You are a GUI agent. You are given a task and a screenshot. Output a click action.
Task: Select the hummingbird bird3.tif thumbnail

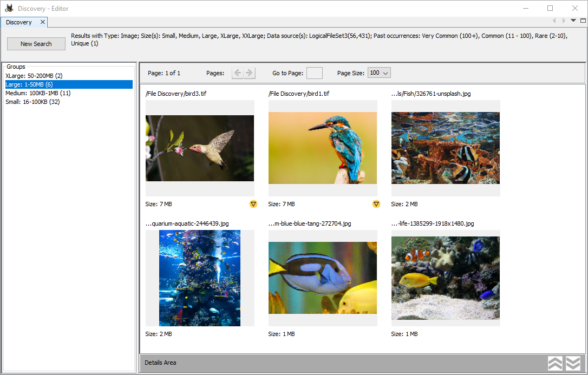pyautogui.click(x=200, y=148)
